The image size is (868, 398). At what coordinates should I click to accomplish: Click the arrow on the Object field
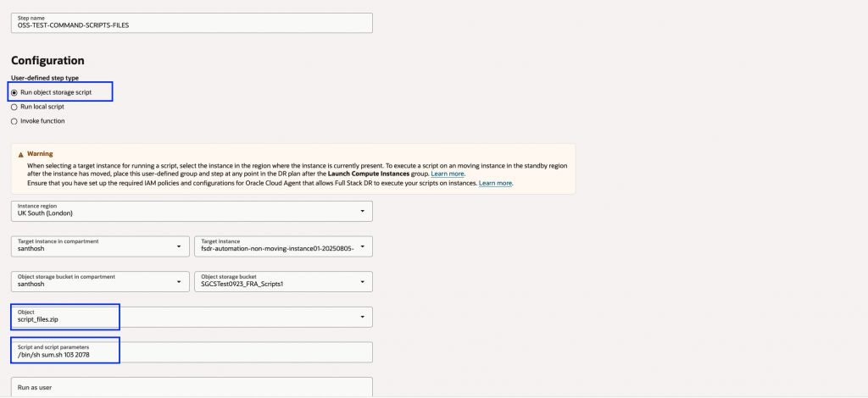click(363, 317)
